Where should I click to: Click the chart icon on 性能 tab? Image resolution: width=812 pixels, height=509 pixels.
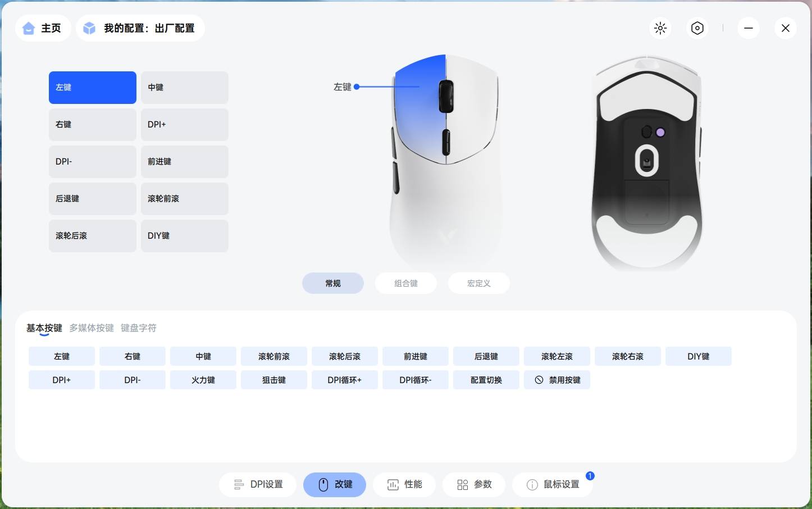click(x=393, y=485)
